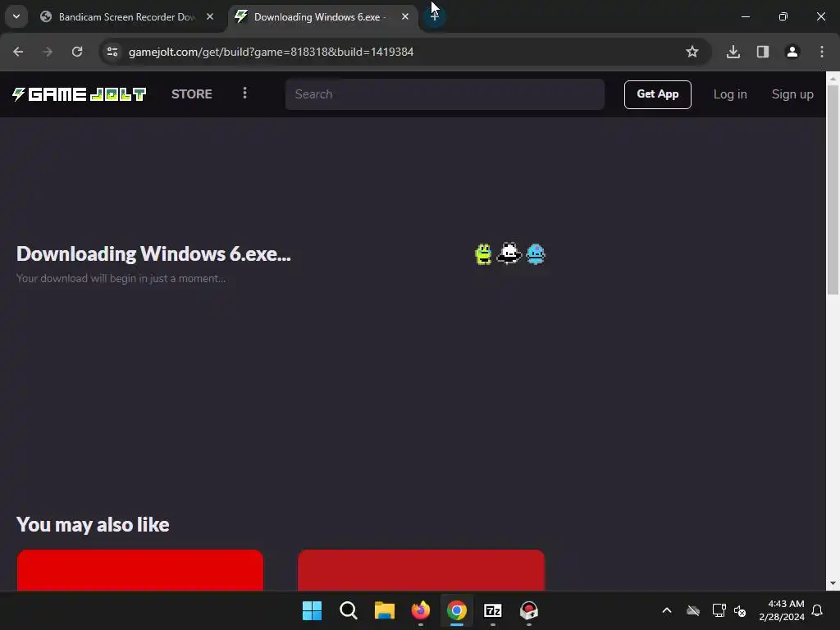Click scrollbar up arrow

(833, 78)
